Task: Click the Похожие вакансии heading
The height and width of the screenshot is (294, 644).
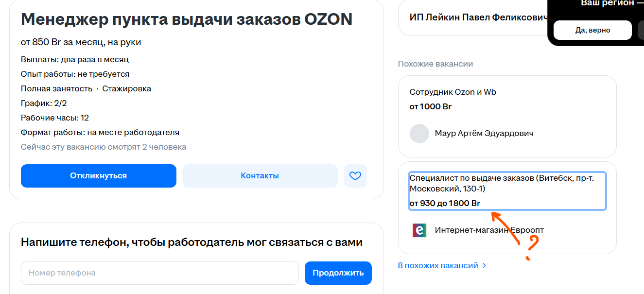Action: [435, 64]
